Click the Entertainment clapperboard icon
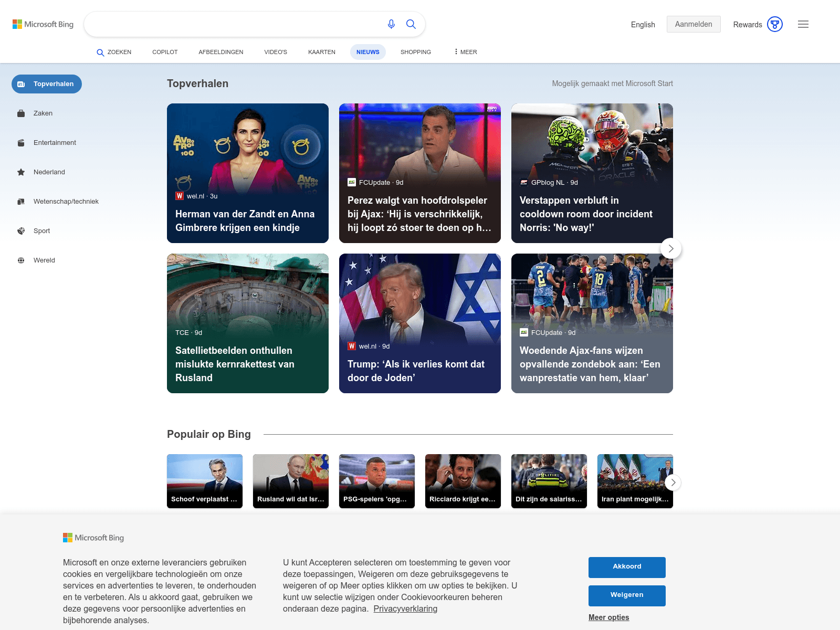 tap(21, 143)
